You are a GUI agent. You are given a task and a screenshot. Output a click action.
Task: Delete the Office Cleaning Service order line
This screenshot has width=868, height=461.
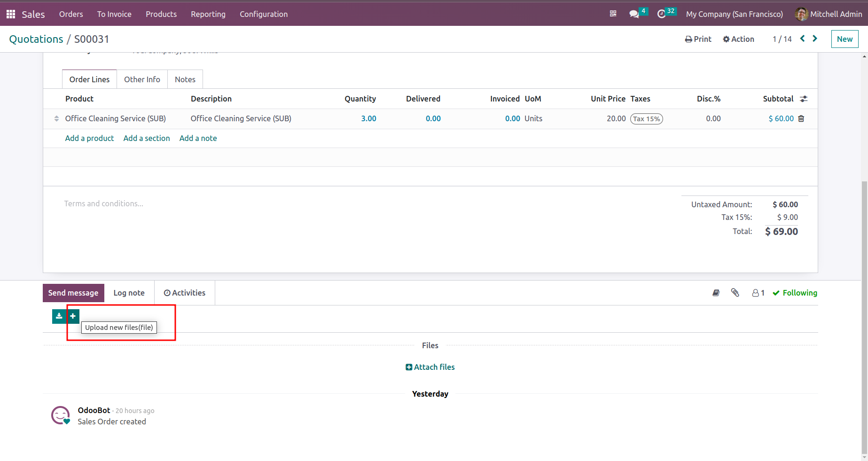pyautogui.click(x=801, y=118)
